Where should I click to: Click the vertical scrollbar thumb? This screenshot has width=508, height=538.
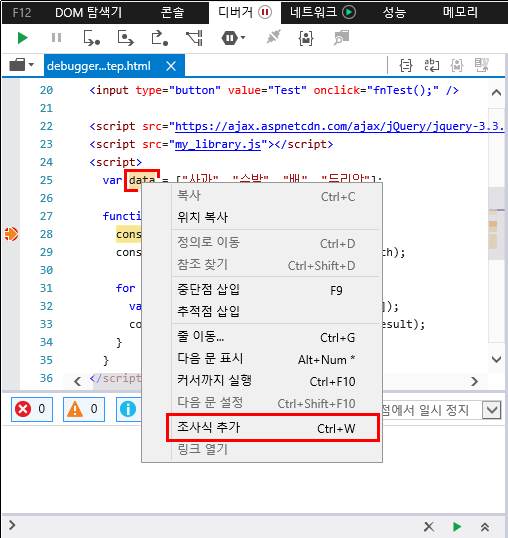[496, 224]
